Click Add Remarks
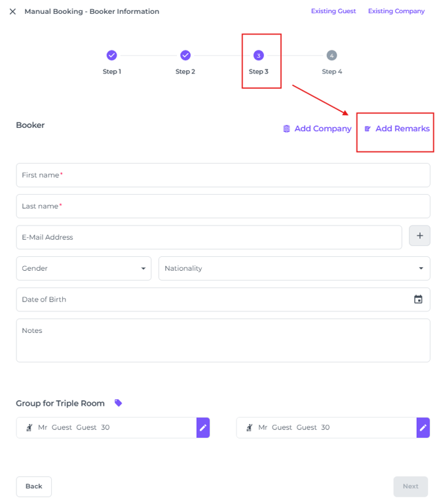 tap(397, 128)
